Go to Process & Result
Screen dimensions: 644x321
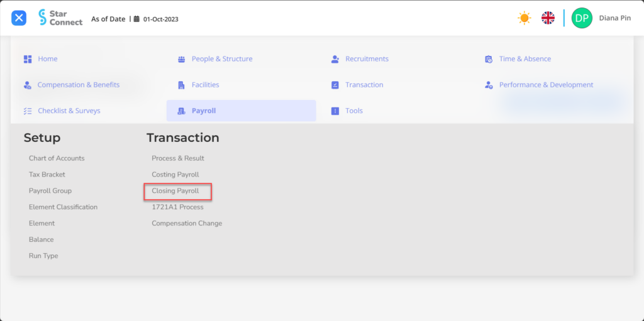[x=178, y=158]
